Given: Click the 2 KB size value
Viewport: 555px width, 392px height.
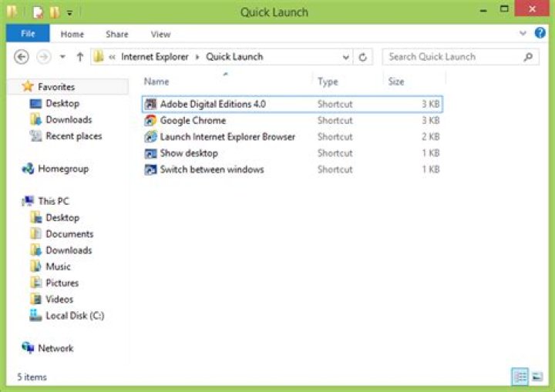Looking at the screenshot, I should click(431, 136).
